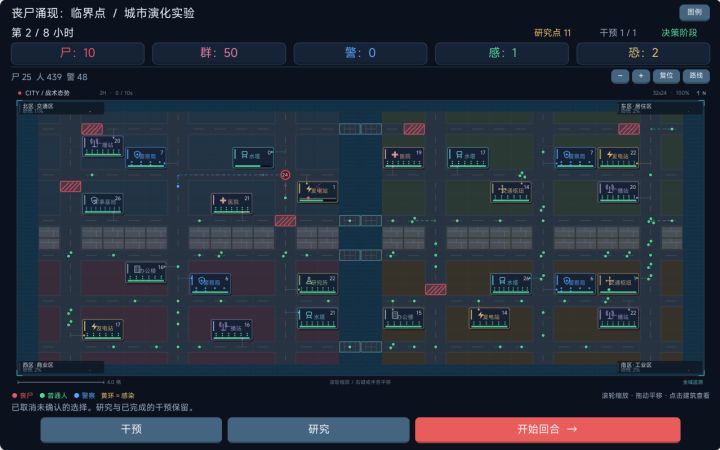Click red hatched barricade below zombie marker 24
Screen dimensions: 720x450
pos(285,221)
